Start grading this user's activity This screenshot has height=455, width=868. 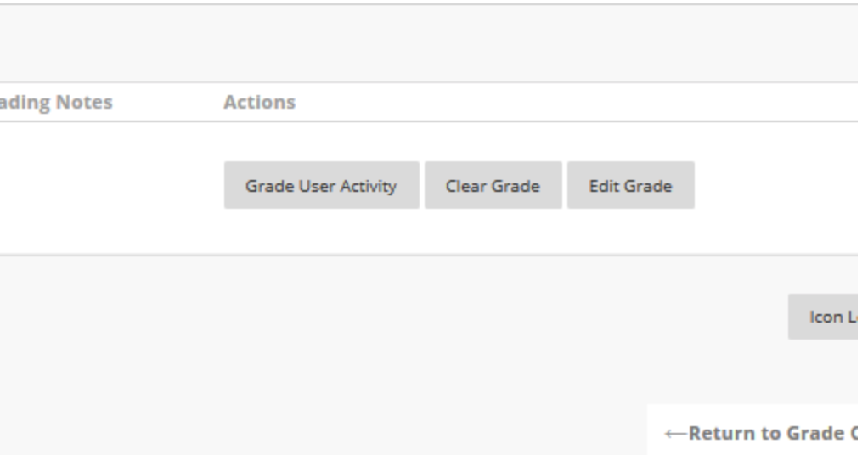point(321,185)
